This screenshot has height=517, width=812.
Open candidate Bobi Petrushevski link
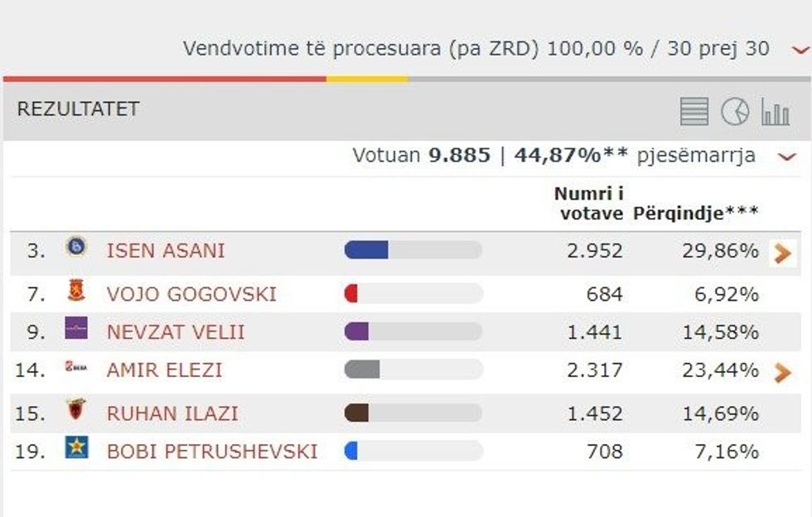coord(212,452)
